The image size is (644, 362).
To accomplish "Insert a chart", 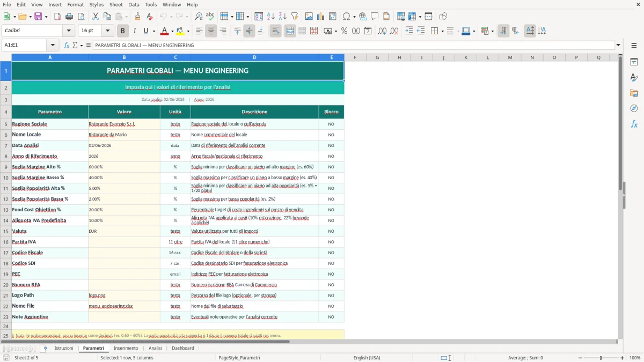I will [x=321, y=17].
